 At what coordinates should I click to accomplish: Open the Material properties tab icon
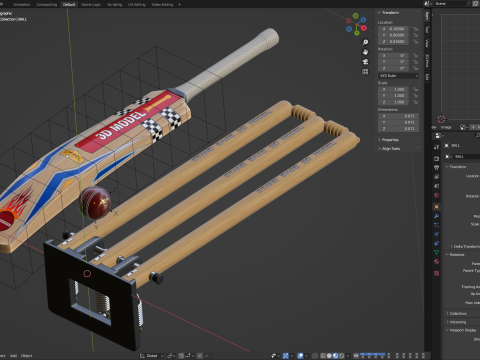(436, 262)
